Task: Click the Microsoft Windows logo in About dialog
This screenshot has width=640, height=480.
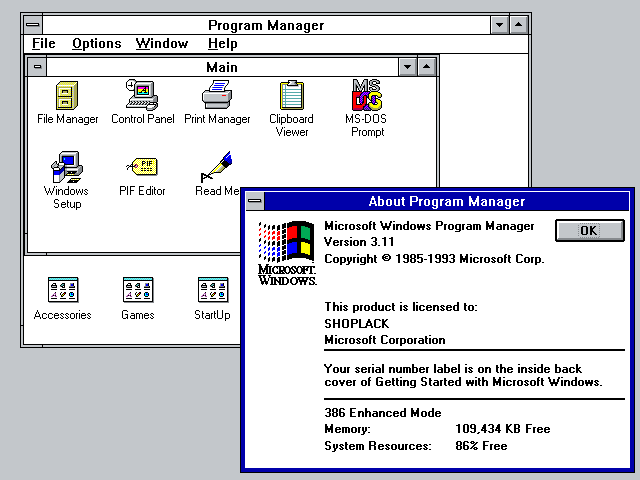Action: 287,253
